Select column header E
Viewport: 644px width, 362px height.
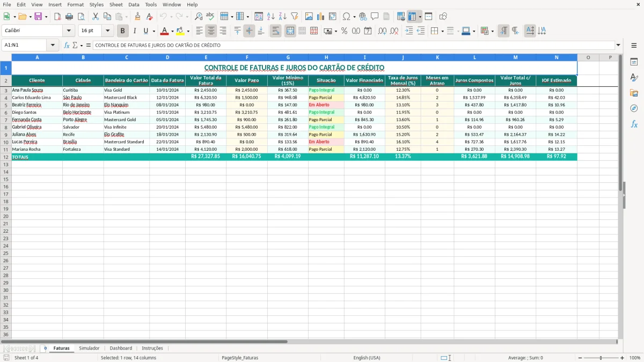(206, 57)
